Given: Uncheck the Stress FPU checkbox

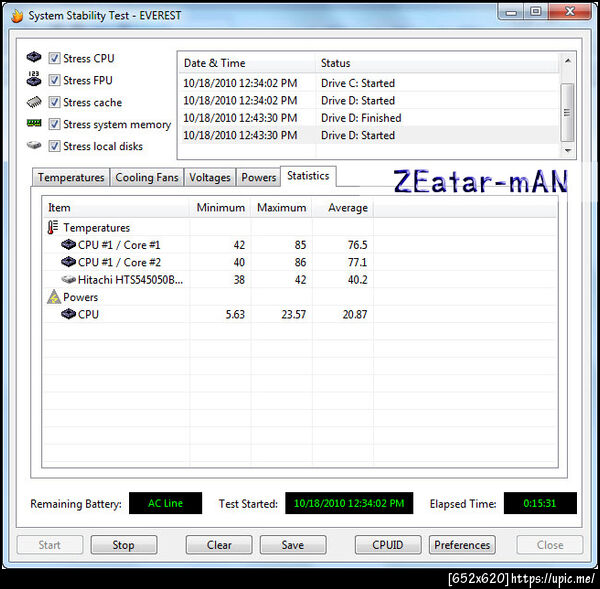Looking at the screenshot, I should click(x=54, y=80).
